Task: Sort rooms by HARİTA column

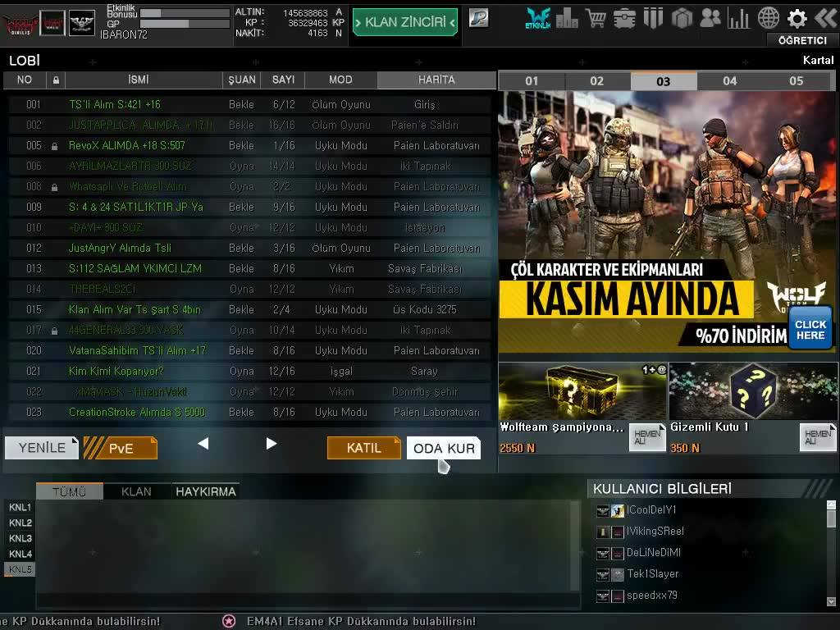Action: (x=436, y=80)
